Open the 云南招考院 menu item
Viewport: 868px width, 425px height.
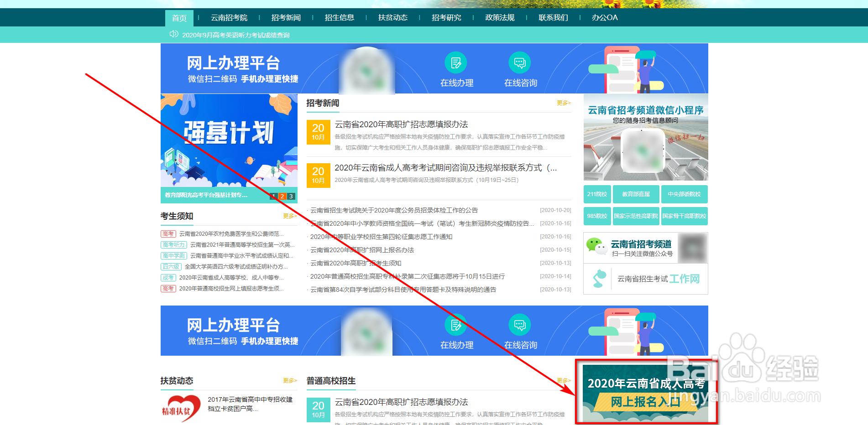coord(229,18)
